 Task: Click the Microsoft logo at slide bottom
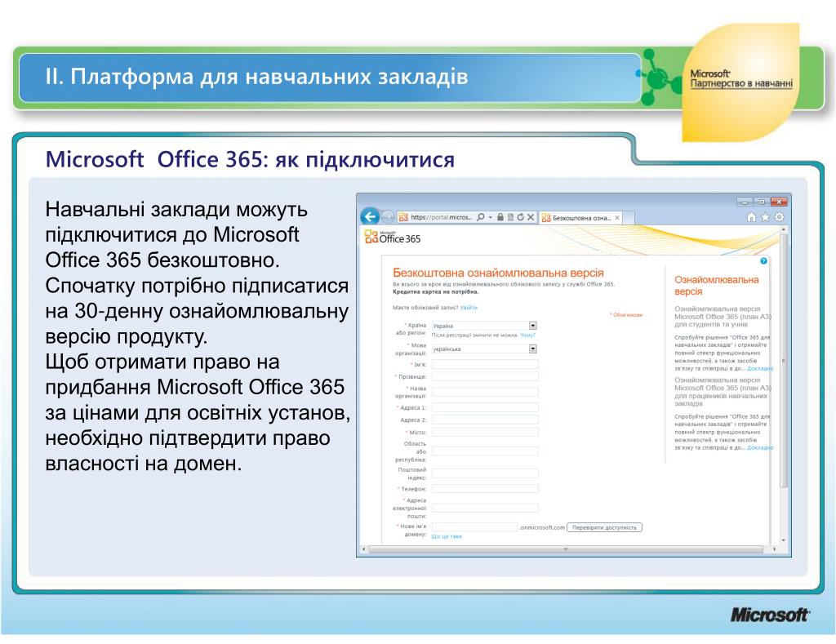point(770,615)
